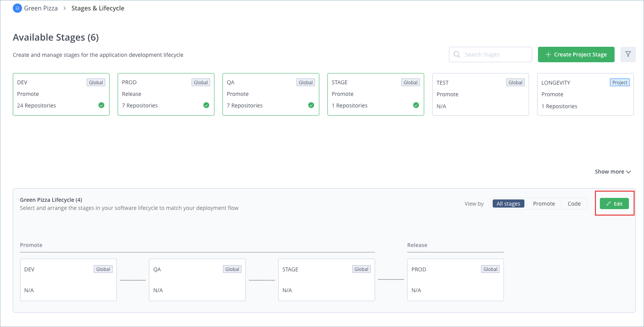
Task: Select STAGE stage in lifecycle flow
Action: click(327, 280)
